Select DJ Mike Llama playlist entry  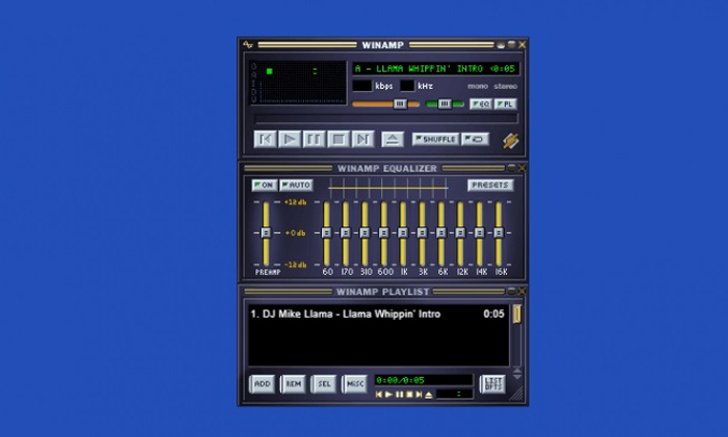coord(377,314)
